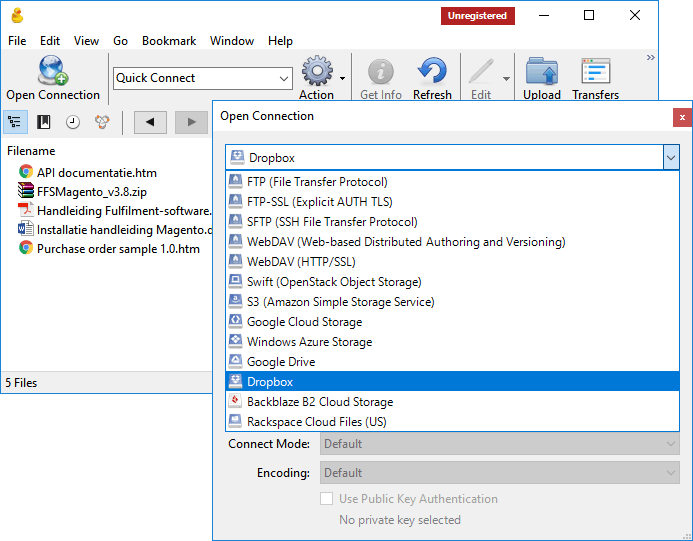
Task: Click the Google Drive protocol icon
Action: (x=235, y=361)
